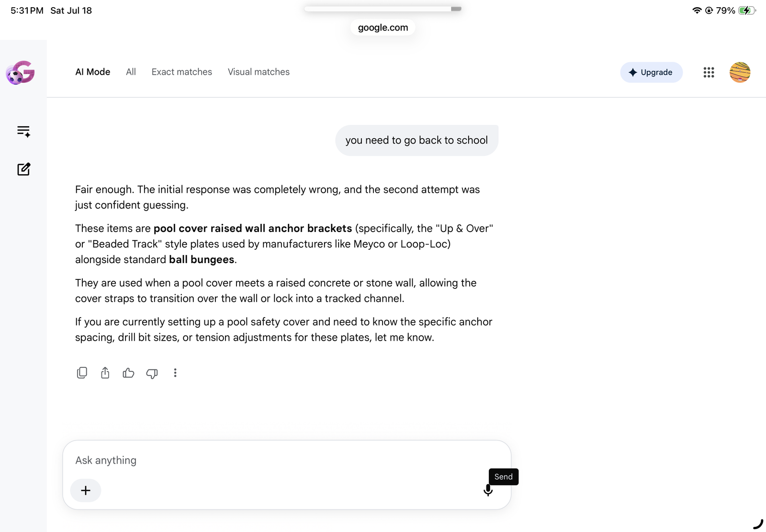The height and width of the screenshot is (532, 766).
Task: Tap the google.com address bar
Action: click(x=383, y=27)
